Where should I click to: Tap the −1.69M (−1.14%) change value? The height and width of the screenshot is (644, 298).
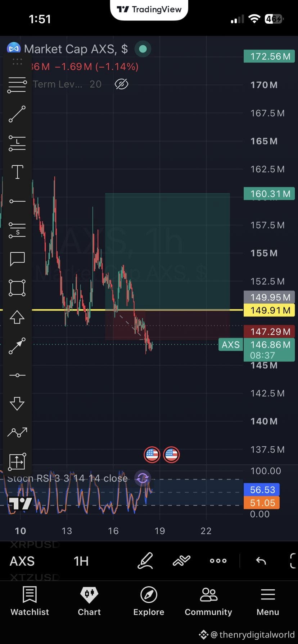[x=96, y=66]
